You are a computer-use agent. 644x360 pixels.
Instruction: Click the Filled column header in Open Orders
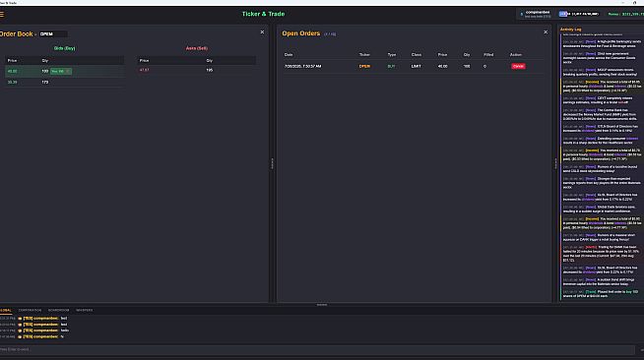[x=488, y=54]
